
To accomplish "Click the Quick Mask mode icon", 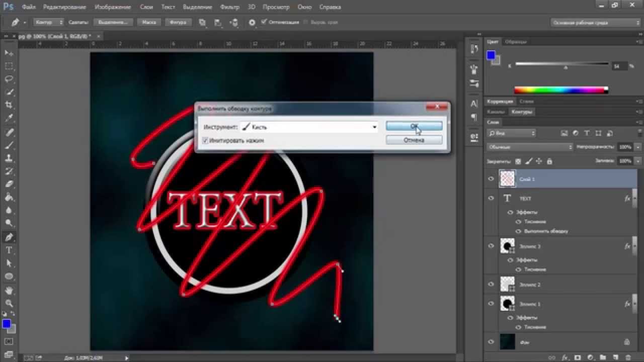I will click(9, 342).
